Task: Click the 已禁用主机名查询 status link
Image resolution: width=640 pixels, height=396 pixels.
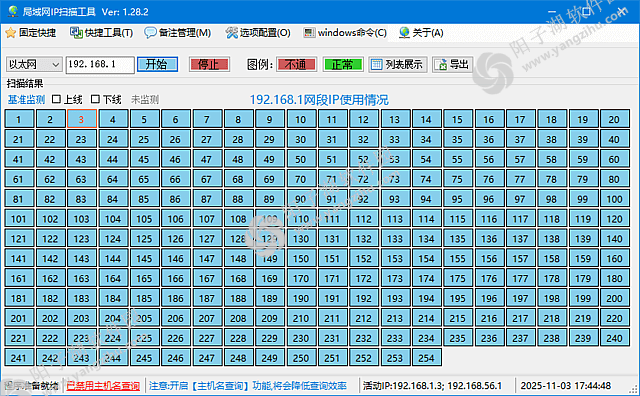Action: 103,386
